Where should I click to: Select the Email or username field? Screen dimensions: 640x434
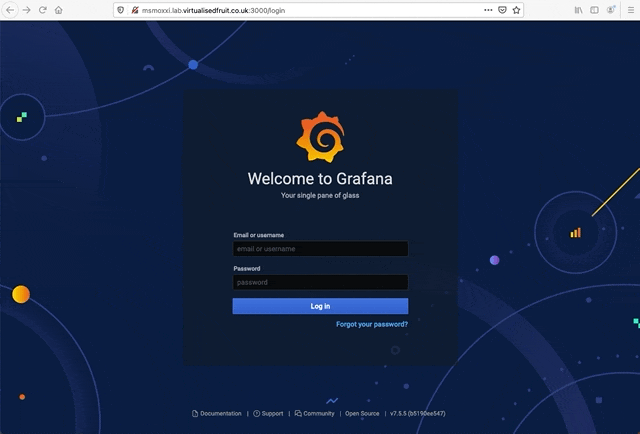(x=320, y=249)
